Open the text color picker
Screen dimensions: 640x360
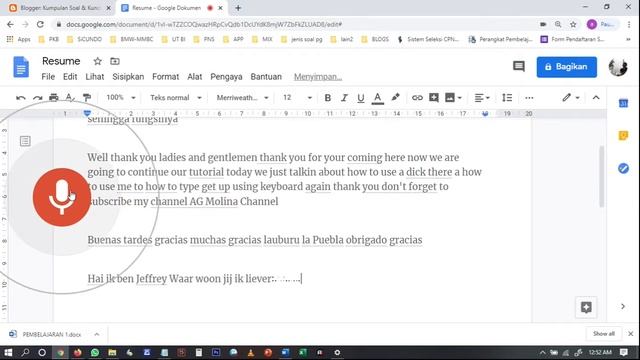click(378, 98)
